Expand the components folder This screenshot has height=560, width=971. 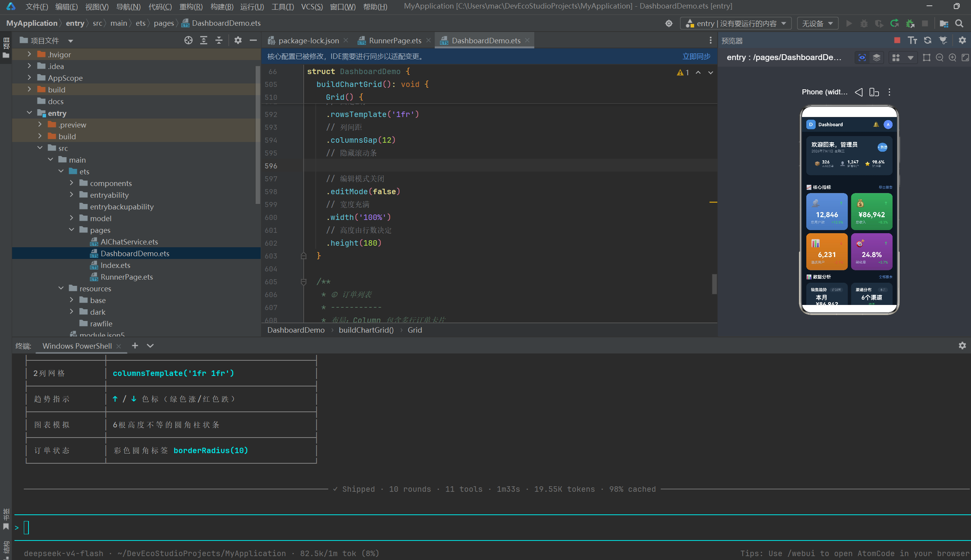(71, 183)
